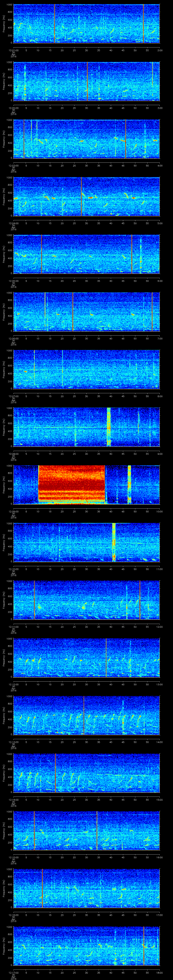The width and height of the screenshot is (173, 980).
Task: Click the '12:10:00' start time label
Action: point(13,569)
